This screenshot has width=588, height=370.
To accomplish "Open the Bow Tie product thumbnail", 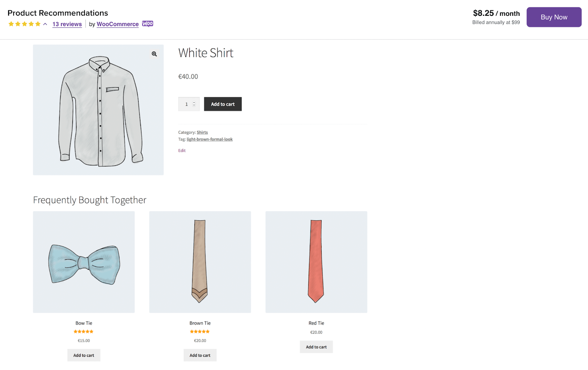I will 84,262.
